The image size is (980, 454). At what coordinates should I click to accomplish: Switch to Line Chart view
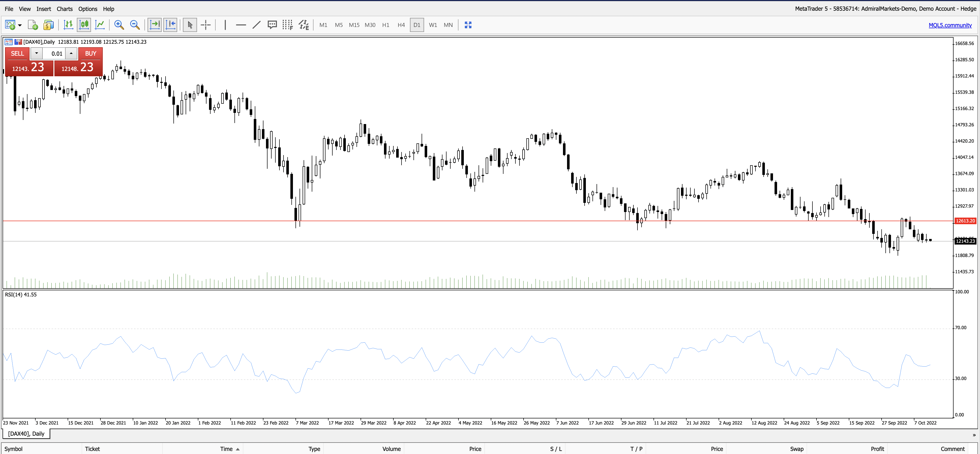100,25
